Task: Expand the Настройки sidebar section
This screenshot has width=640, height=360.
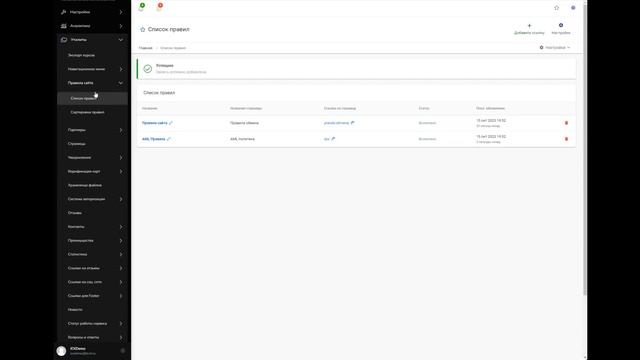Action: 121,12
